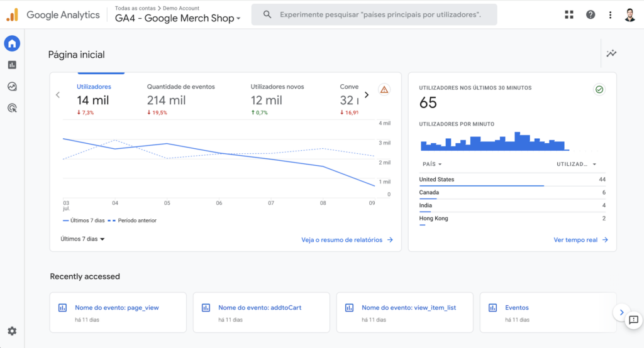Click Todas as contas breadcrumb

coord(135,8)
